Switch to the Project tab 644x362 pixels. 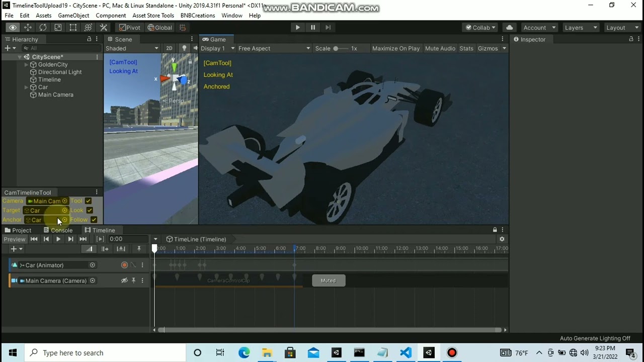point(18,230)
